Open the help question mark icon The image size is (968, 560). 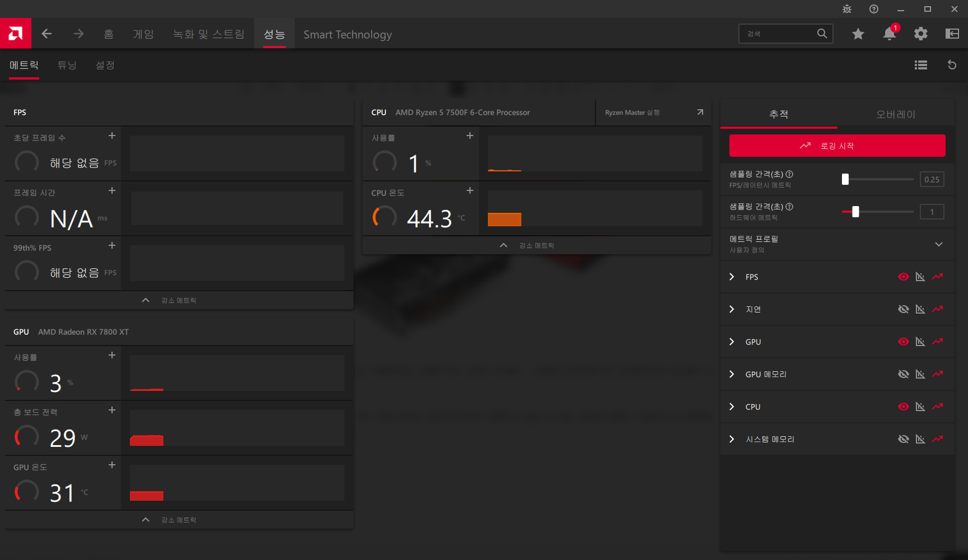pyautogui.click(x=874, y=9)
